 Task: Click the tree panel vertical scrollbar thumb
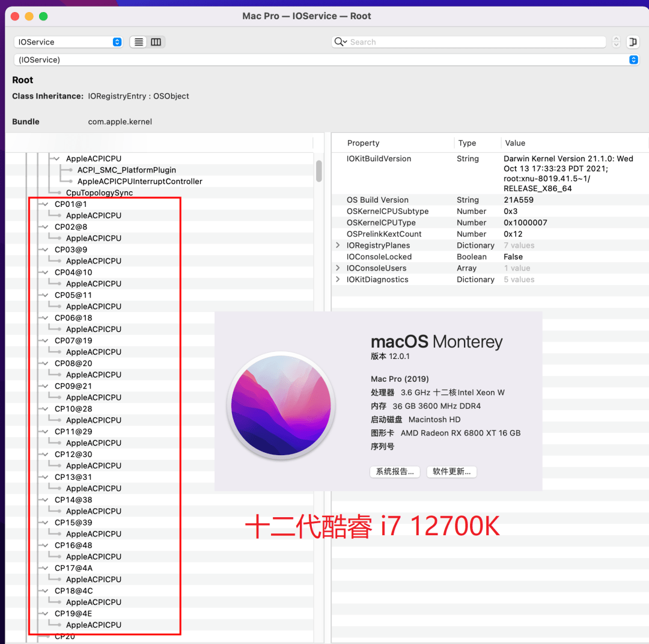pos(319,171)
